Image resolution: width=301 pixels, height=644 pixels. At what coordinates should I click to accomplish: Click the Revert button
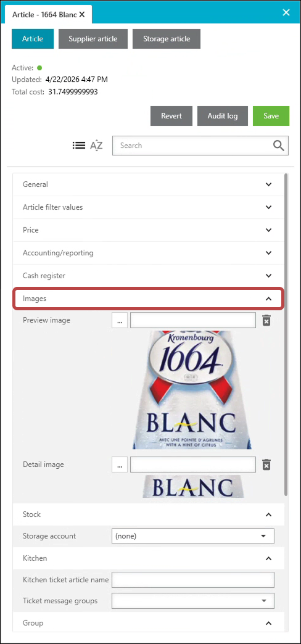[171, 116]
